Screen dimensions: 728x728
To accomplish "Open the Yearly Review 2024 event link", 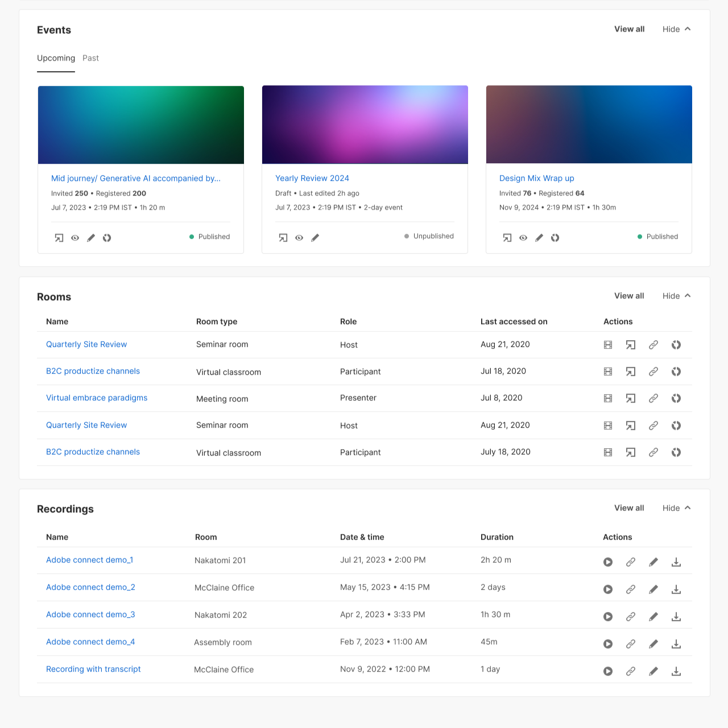I will pos(312,178).
